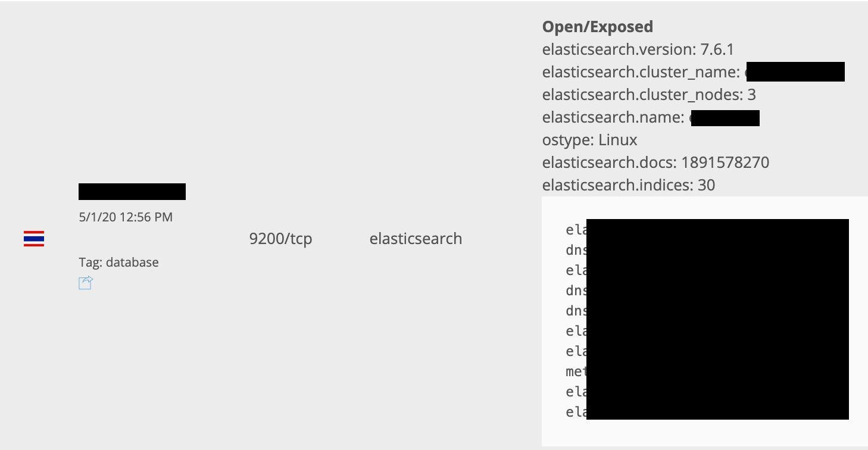Select the "Tag: database" label

click(118, 262)
